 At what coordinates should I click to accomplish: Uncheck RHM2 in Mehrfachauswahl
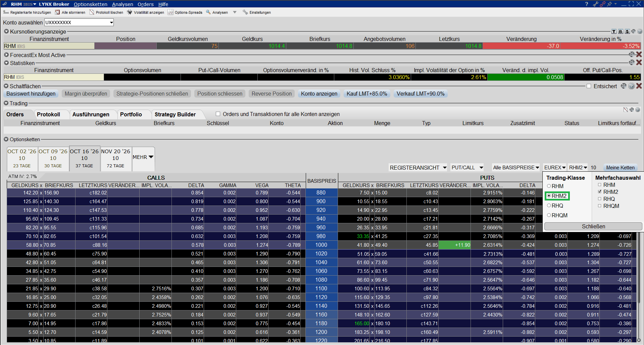599,192
